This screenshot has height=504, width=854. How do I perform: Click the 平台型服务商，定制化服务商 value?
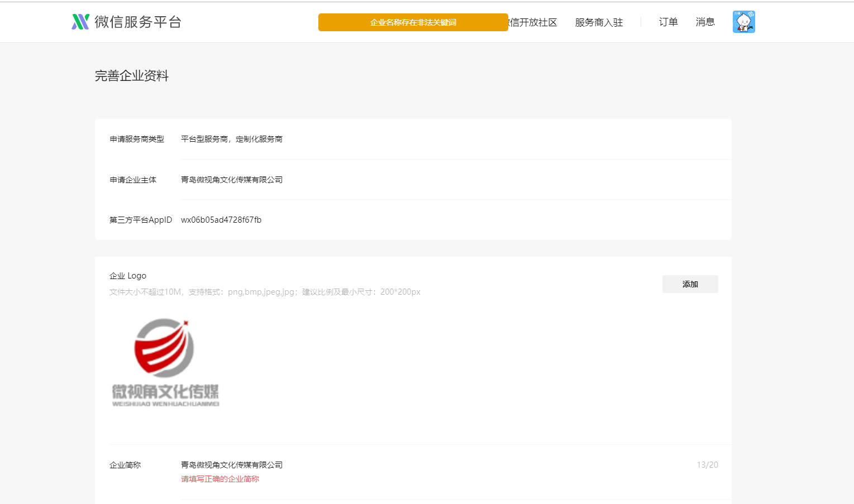tap(232, 139)
